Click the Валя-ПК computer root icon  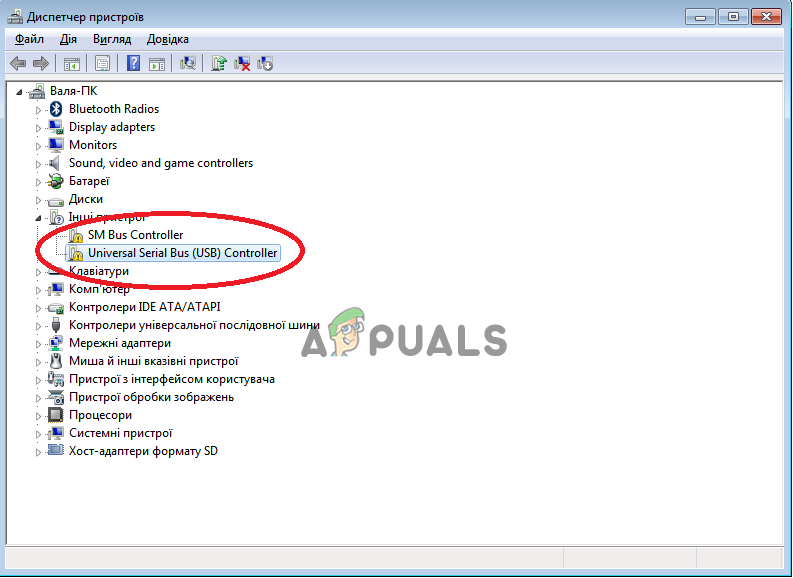pos(36,91)
